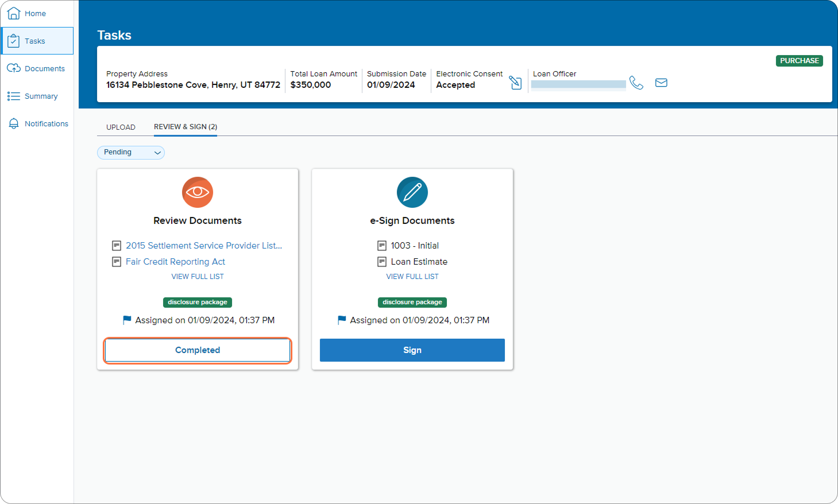Click VIEW FULL LIST under e-Sign Documents
838x504 pixels.
coord(412,277)
